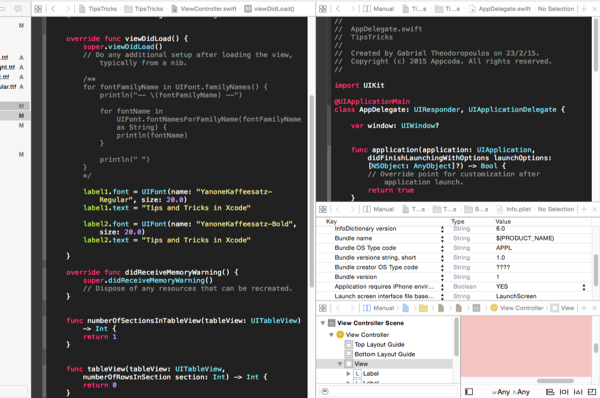This screenshot has width=600, height=398.
Task: Click the LaunchScreen value in Info.plist
Action: pos(516,296)
